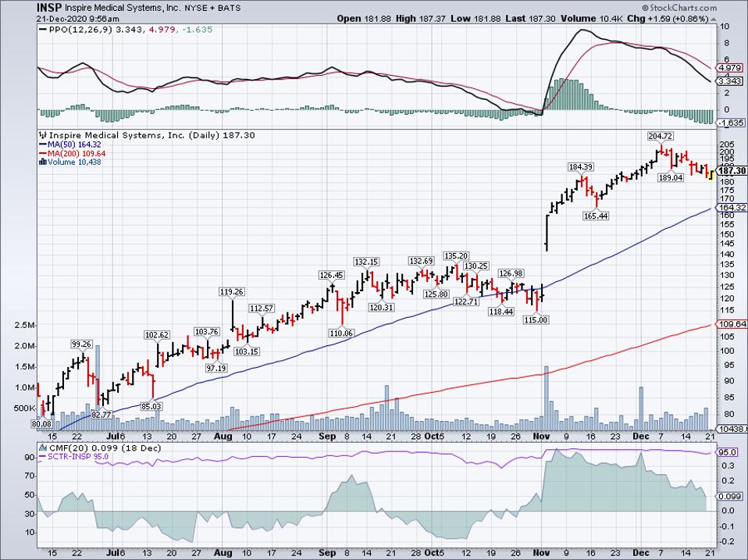Click the 130.25 price label

(x=476, y=266)
